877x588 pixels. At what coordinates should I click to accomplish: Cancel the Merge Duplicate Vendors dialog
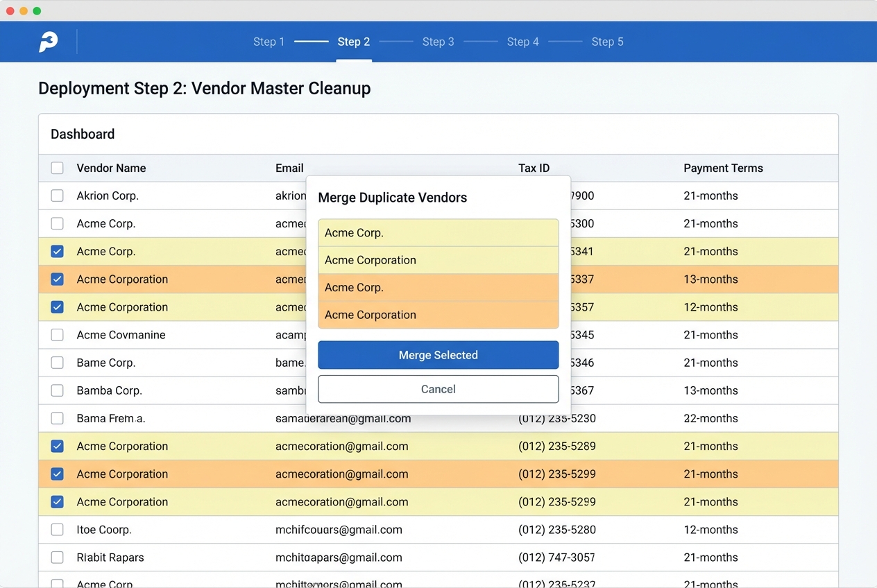pos(438,388)
